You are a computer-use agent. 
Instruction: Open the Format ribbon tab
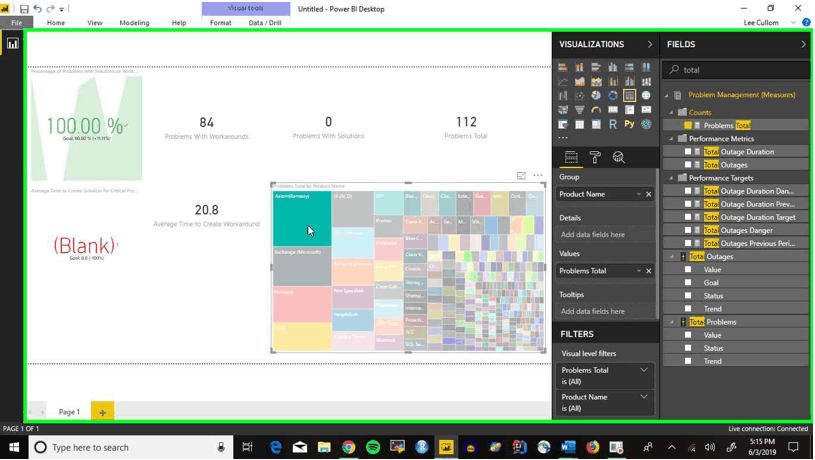click(220, 23)
